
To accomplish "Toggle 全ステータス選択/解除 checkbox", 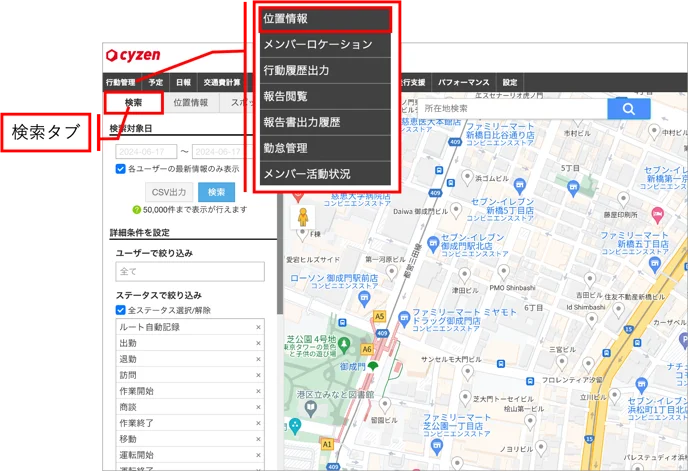I will (121, 310).
